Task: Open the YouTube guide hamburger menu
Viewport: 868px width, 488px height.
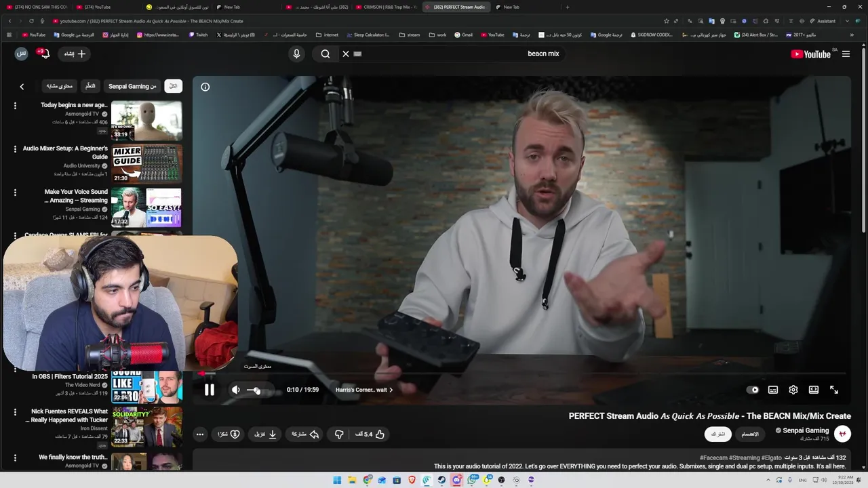Action: [846, 54]
